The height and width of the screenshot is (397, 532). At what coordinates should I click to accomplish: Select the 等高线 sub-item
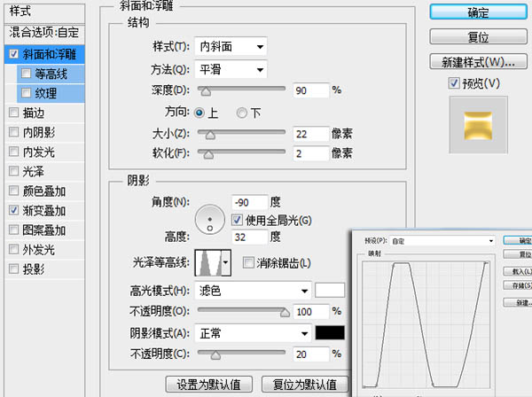tap(51, 74)
